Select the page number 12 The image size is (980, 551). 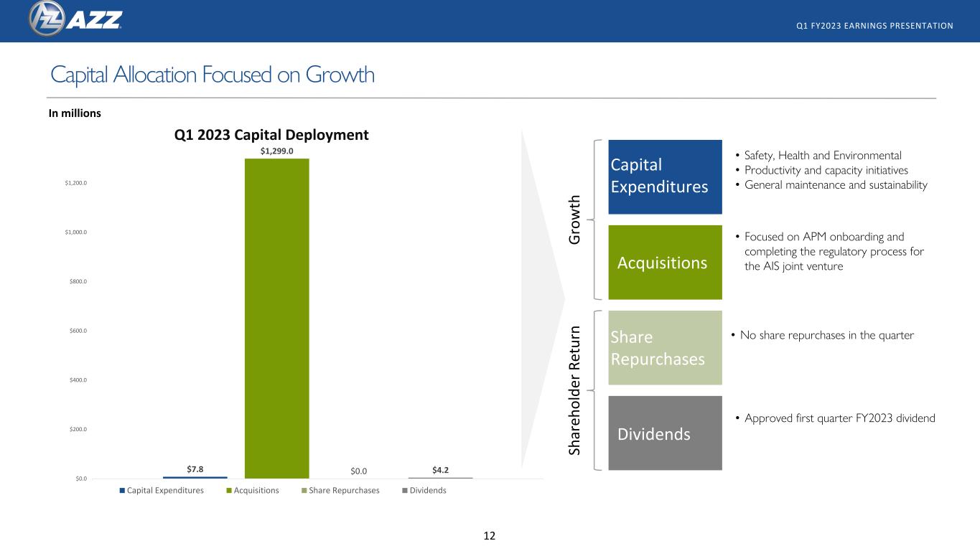pos(490,535)
